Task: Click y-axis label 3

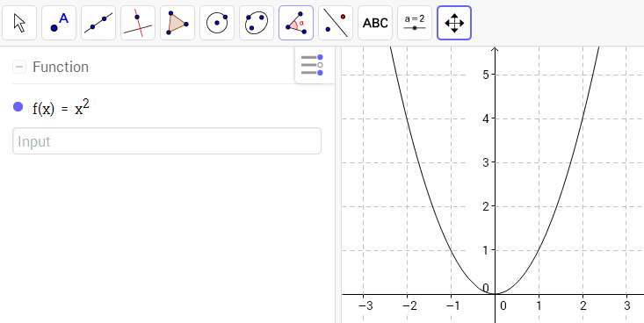Action: click(486, 162)
